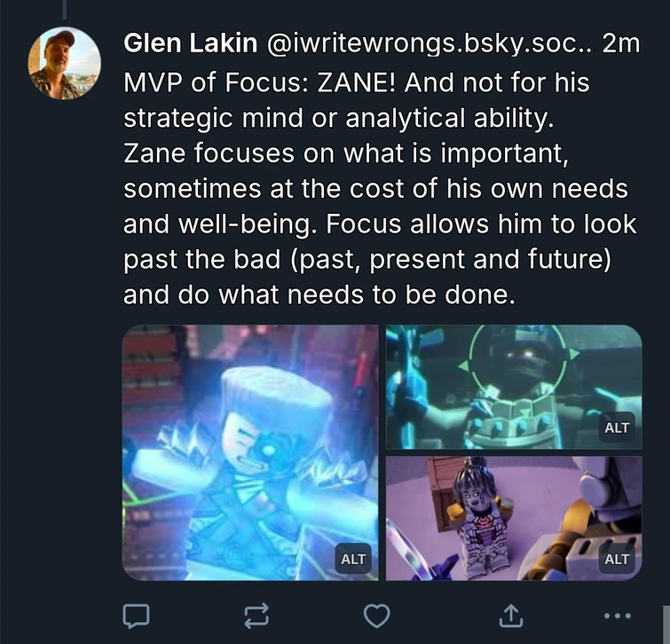670x644 pixels.
Task: Open the three-dot more options menu
Action: pos(618,616)
